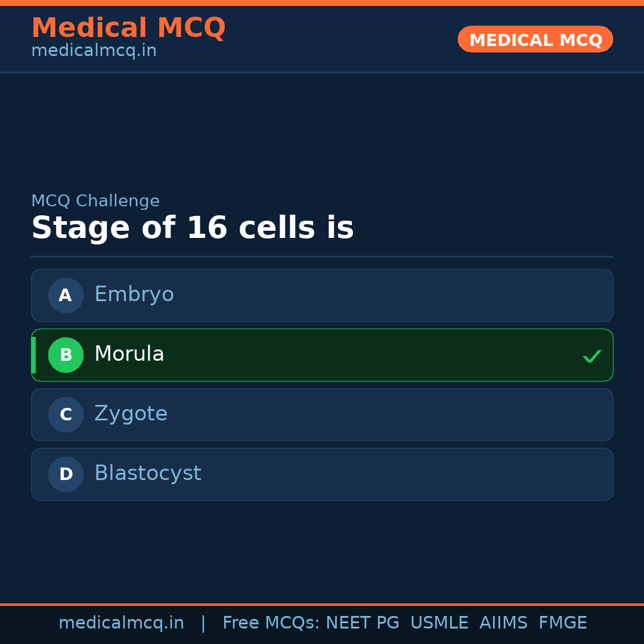Click the USMLE footer item
The height and width of the screenshot is (644, 644).
(x=439, y=622)
